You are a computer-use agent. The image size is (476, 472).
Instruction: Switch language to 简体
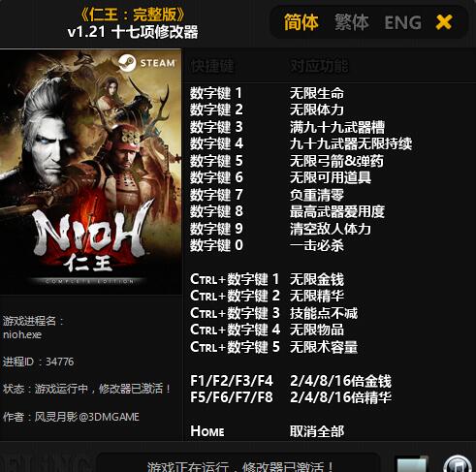coord(301,22)
